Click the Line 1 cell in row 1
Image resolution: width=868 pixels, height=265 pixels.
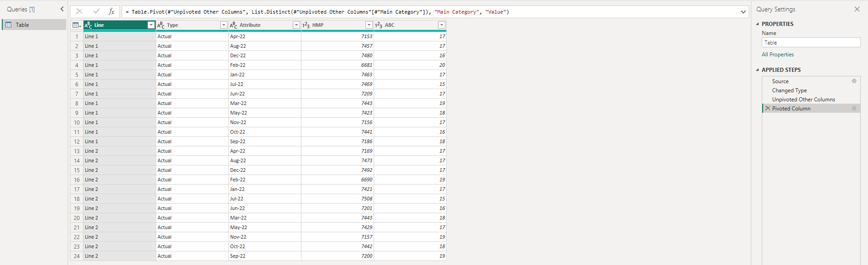coord(120,36)
